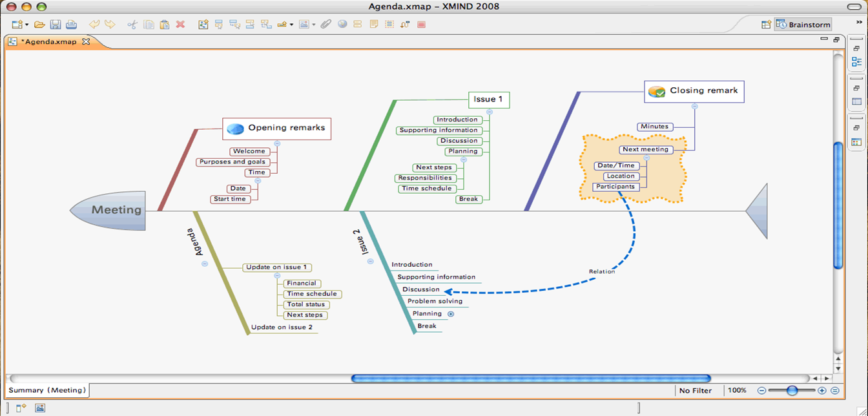Open the insert image dropdown arrow
This screenshot has height=416, width=868.
pos(314,25)
